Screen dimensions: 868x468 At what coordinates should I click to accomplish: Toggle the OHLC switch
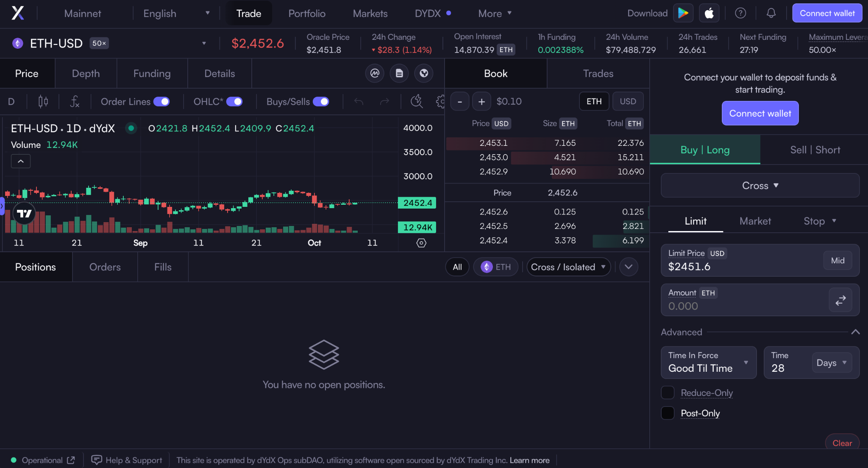234,102
